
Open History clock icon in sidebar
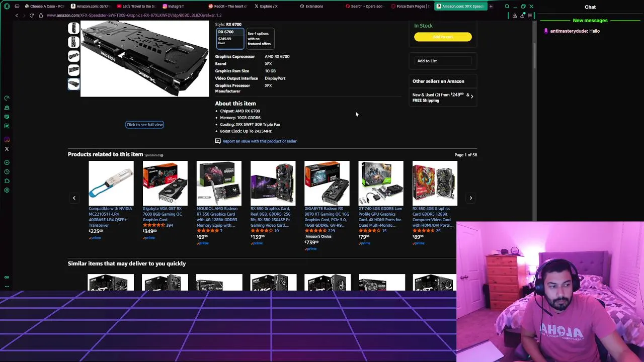pos(7,172)
